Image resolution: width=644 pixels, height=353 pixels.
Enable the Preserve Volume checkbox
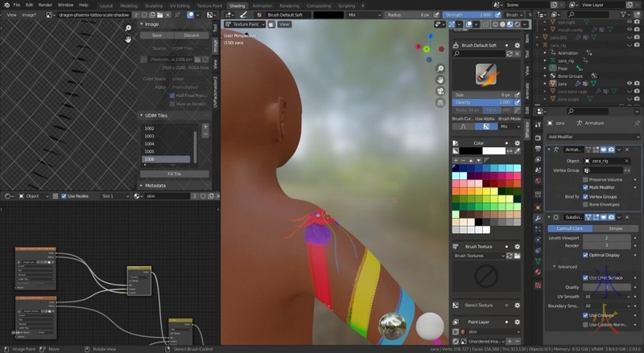(x=585, y=179)
